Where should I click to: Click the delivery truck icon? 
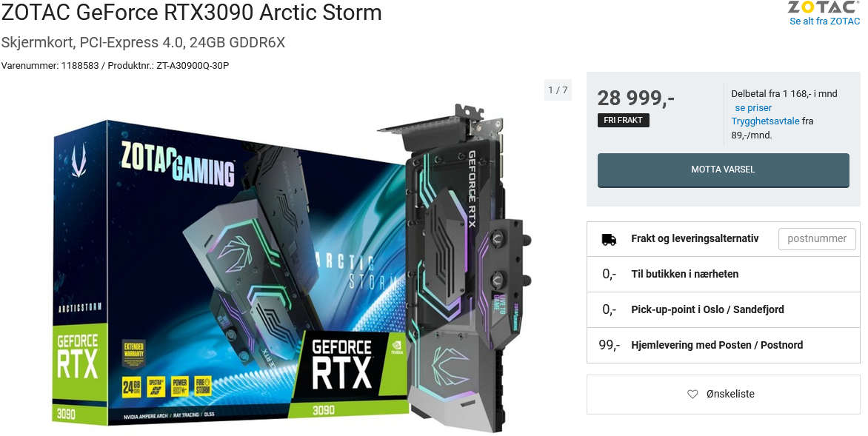coord(609,239)
